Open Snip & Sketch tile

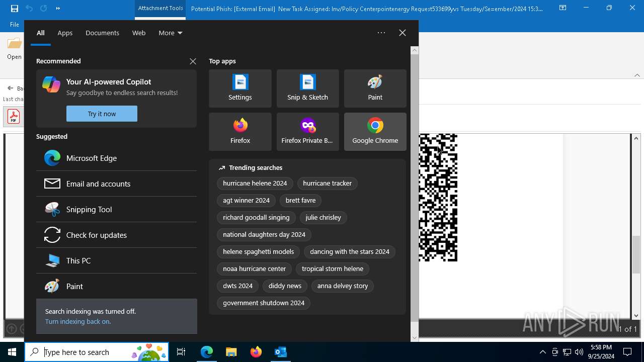tap(307, 88)
